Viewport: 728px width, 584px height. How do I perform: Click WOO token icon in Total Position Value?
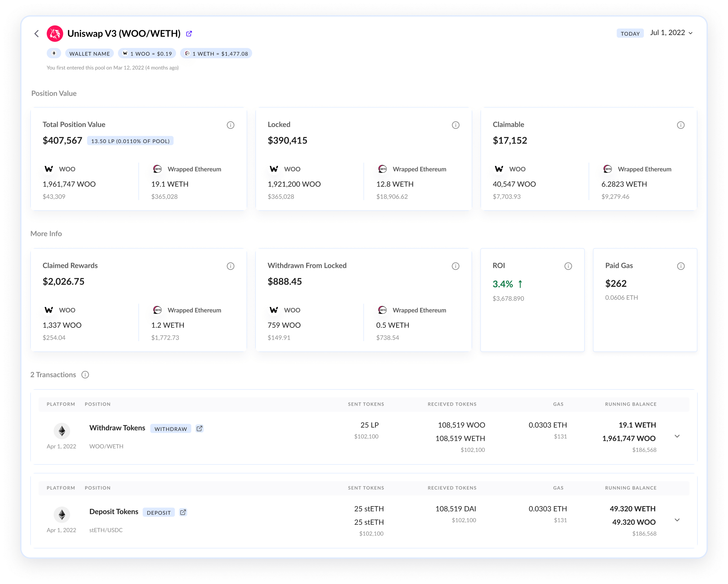pos(49,169)
